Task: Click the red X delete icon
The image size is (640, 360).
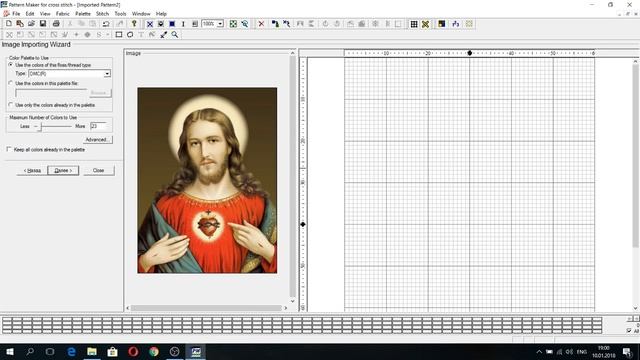Action: click(x=261, y=24)
